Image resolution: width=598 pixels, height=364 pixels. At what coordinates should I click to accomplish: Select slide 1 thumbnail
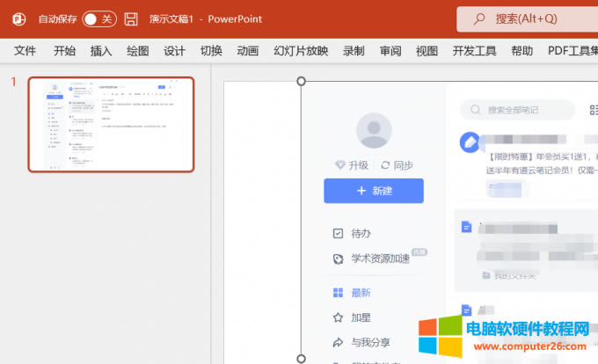[111, 125]
